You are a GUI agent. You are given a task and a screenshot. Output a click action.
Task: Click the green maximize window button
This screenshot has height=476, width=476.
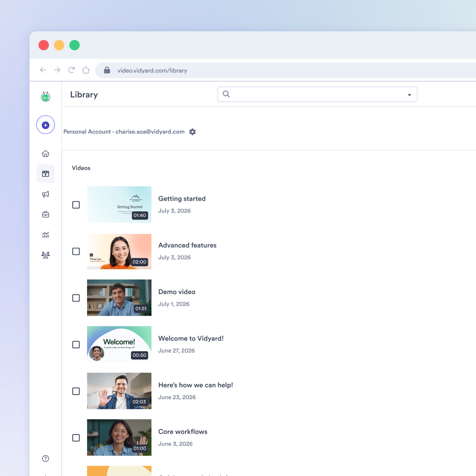click(x=75, y=45)
